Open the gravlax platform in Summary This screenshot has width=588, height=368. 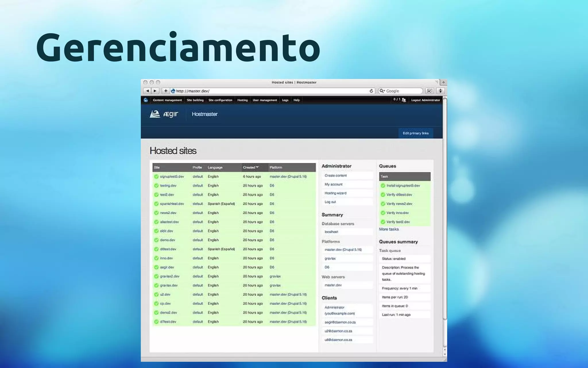point(330,258)
